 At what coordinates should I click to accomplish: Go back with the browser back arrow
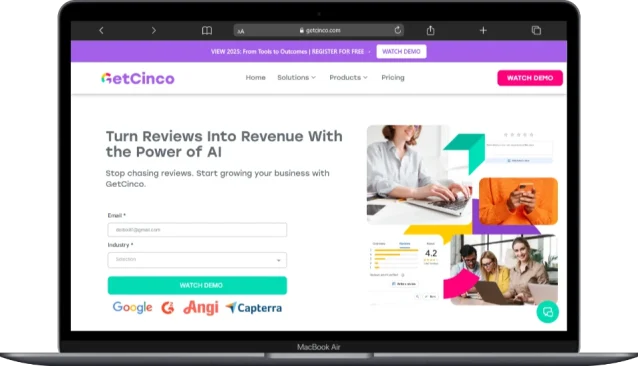(x=101, y=30)
